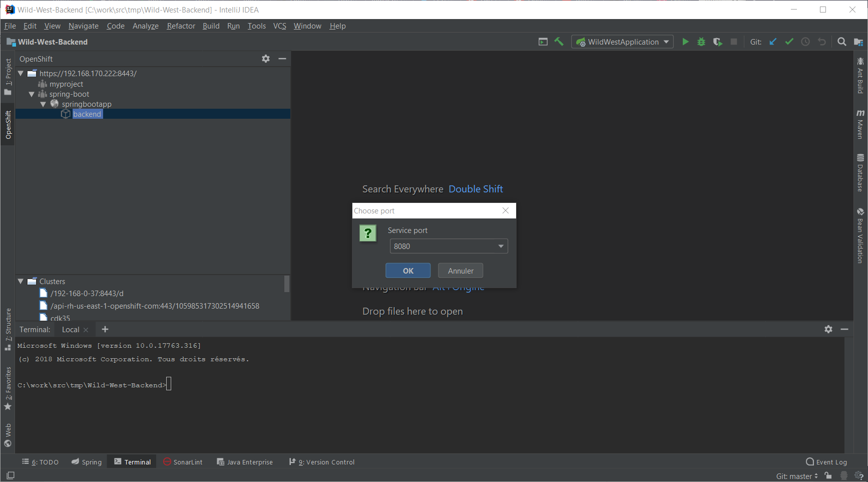868x482 pixels.
Task: Click the Wild-West-Backend navigation bar item
Action: coord(47,42)
